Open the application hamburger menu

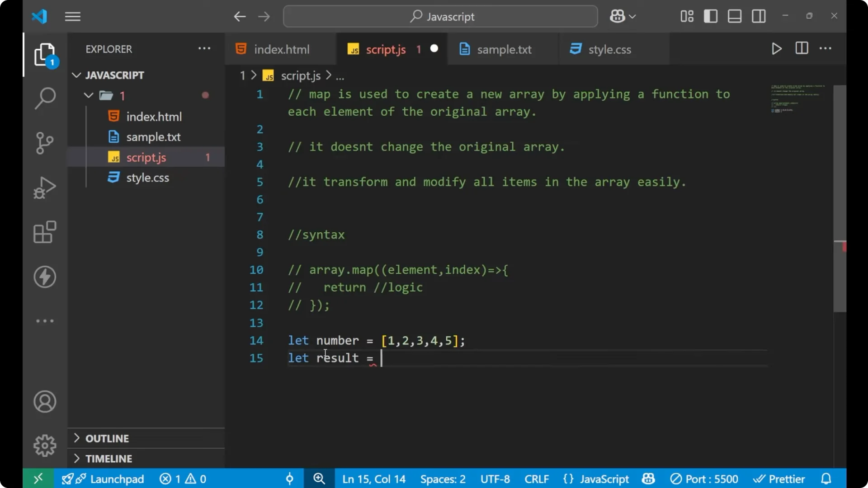72,16
